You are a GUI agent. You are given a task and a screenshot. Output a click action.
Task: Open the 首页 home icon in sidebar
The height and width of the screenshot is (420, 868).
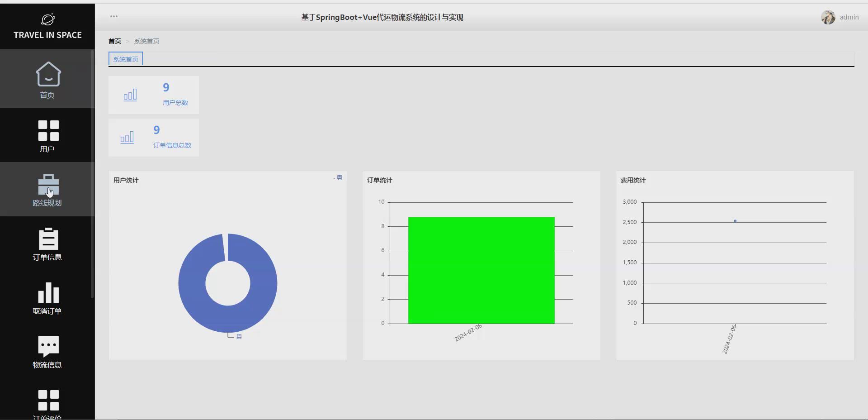click(48, 74)
